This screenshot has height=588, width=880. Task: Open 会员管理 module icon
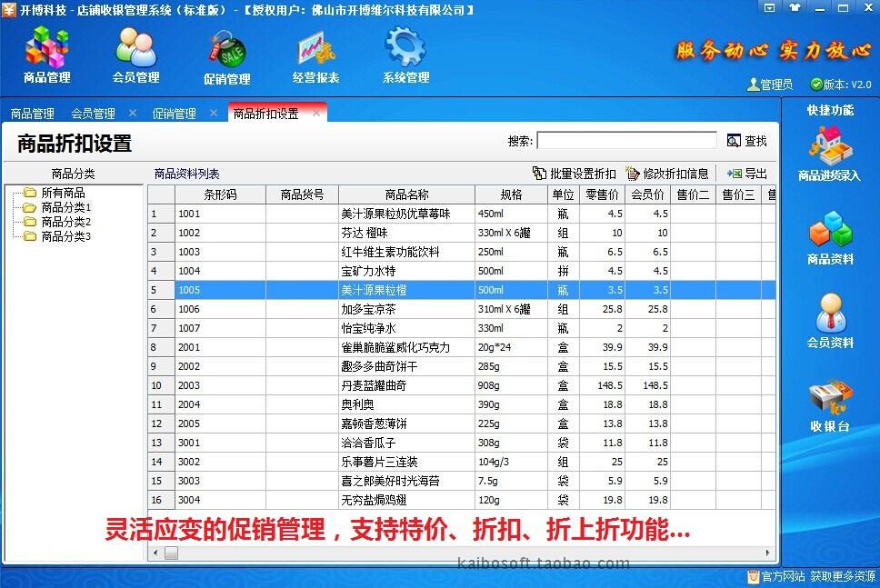[x=135, y=55]
